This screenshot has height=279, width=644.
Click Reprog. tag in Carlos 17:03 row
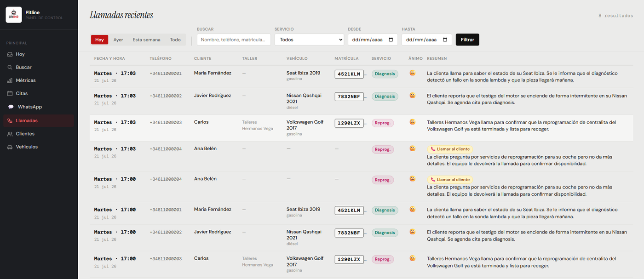(x=383, y=123)
